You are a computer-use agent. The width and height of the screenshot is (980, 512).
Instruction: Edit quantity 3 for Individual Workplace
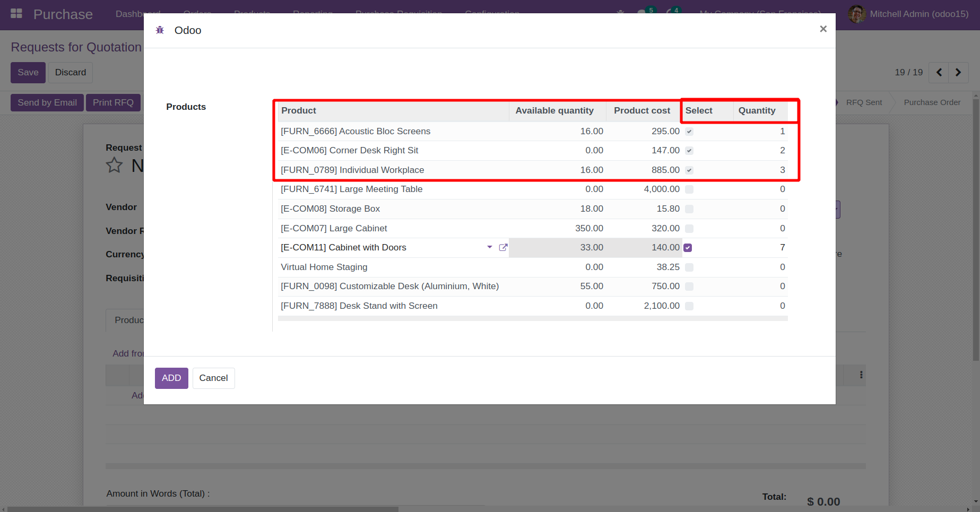761,170
